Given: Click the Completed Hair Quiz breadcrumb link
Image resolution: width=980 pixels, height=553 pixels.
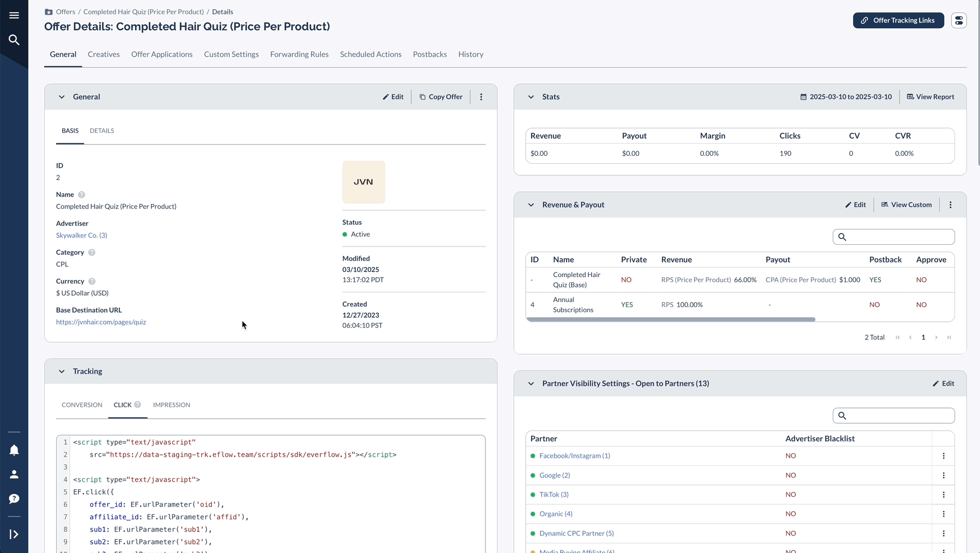Looking at the screenshot, I should click(x=143, y=12).
